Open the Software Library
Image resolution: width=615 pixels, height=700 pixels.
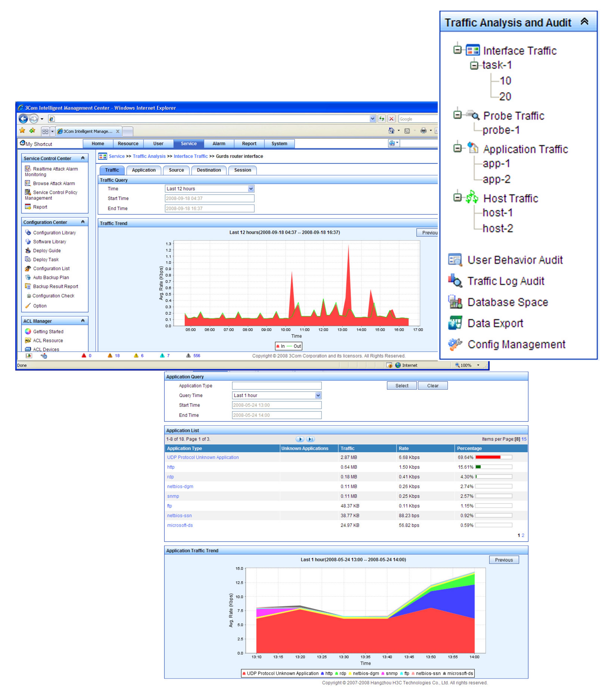[x=49, y=242]
